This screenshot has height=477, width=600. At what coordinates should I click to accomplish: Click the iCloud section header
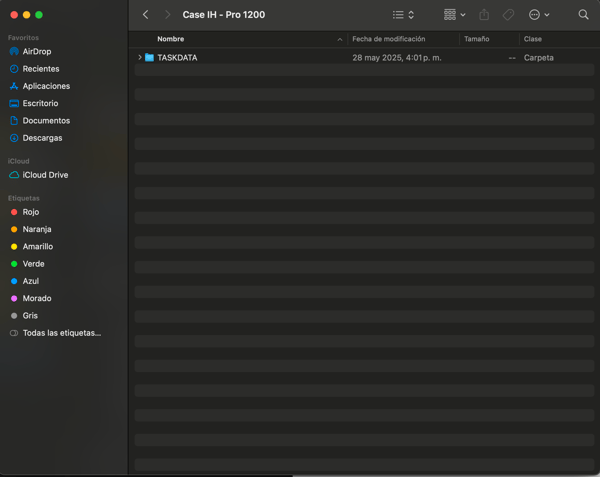pyautogui.click(x=18, y=161)
